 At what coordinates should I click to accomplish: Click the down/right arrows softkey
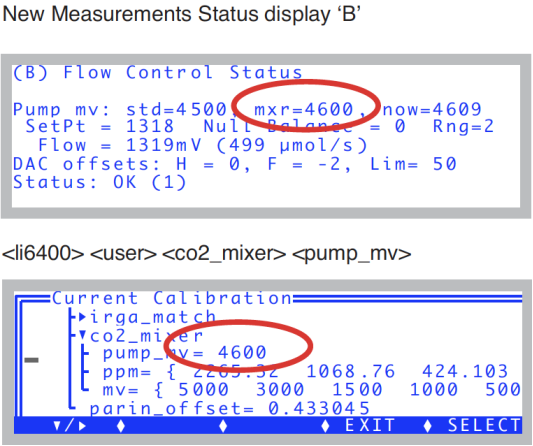pyautogui.click(x=70, y=426)
